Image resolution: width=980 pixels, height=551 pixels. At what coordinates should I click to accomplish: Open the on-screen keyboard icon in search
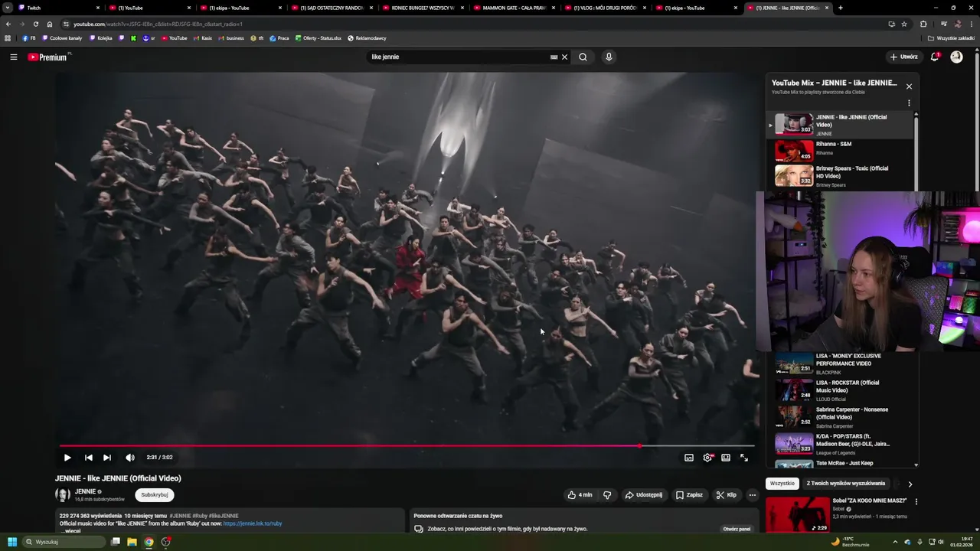click(x=554, y=57)
